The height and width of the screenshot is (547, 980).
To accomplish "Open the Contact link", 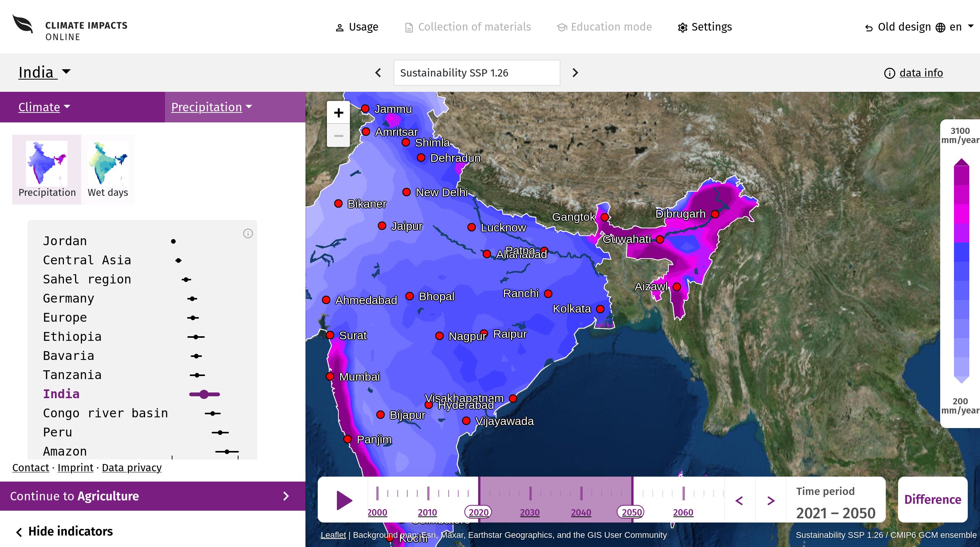I will [x=31, y=468].
